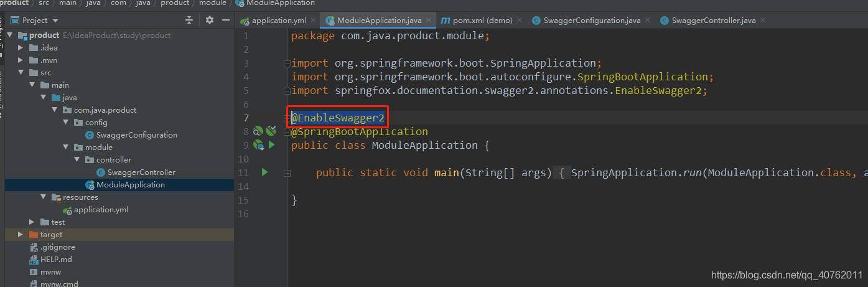Click the checkmark Spring gutter icon on line 8
868x287 pixels.
pyautogui.click(x=271, y=131)
